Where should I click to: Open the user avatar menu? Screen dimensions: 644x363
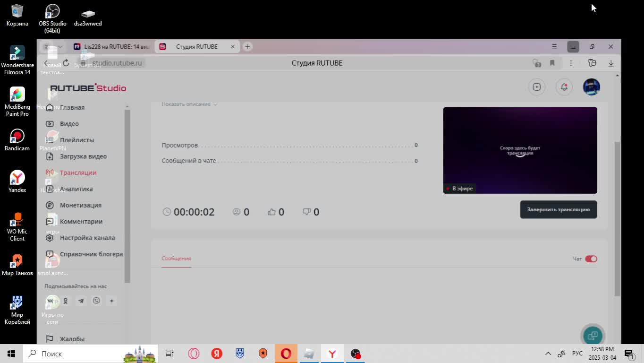pyautogui.click(x=591, y=87)
